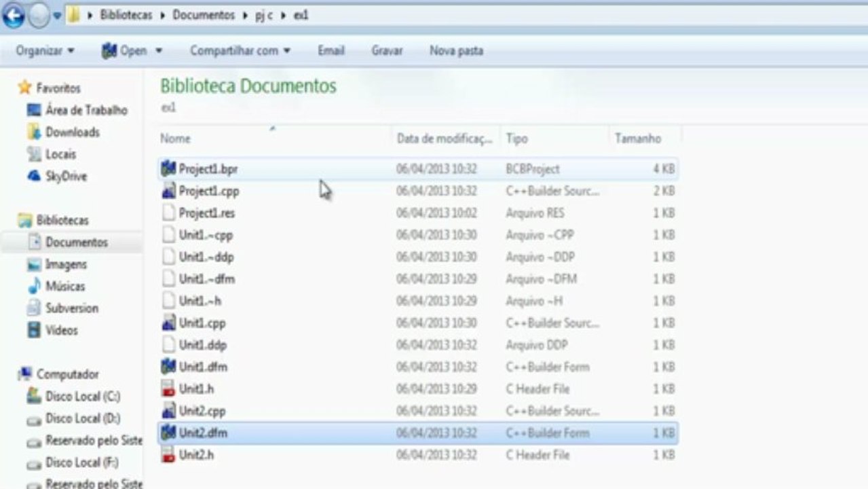
Task: Click the Vídeos icon in sidebar
Action: pos(34,330)
